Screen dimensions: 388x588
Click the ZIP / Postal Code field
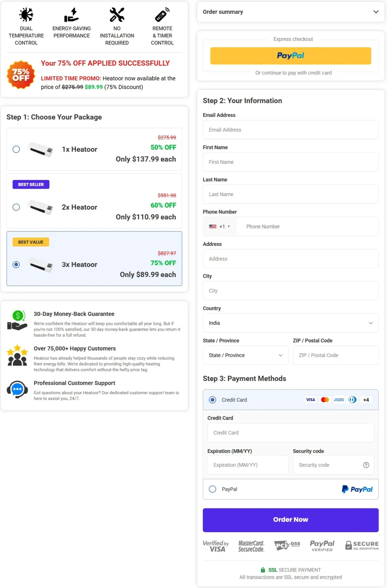(336, 355)
